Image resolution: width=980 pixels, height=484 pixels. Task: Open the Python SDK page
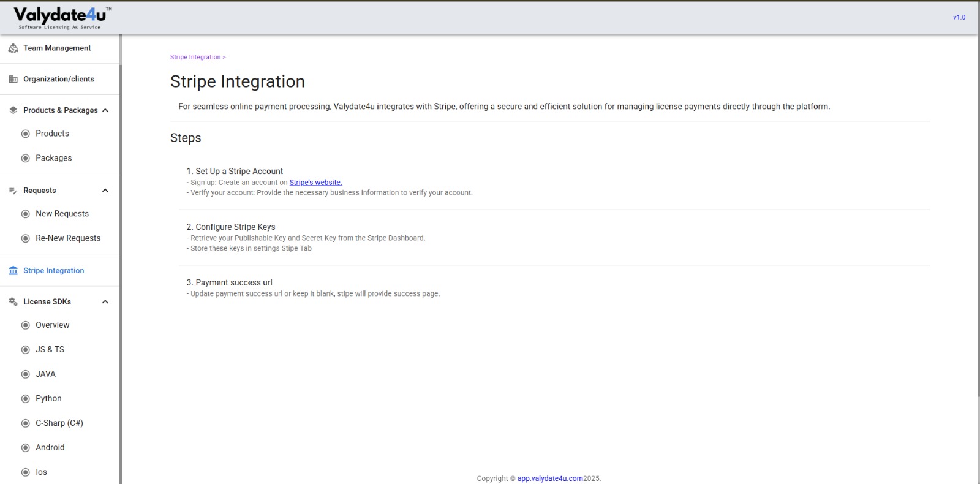[48, 399]
